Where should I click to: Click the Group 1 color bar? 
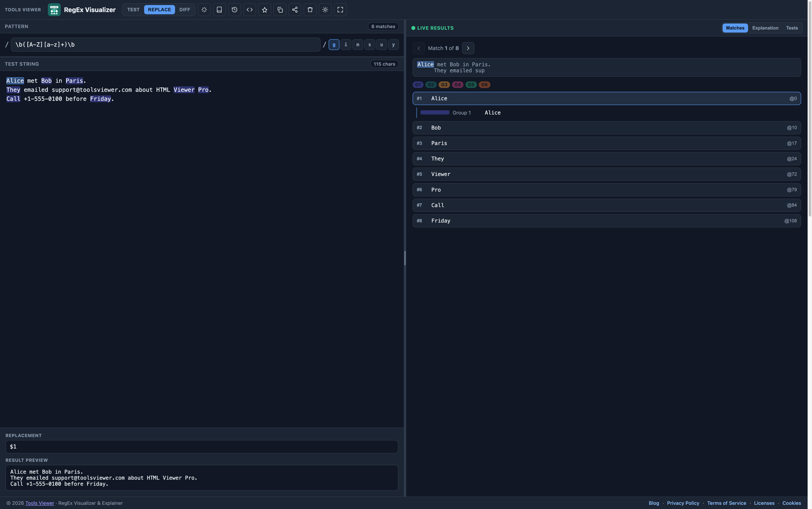435,113
